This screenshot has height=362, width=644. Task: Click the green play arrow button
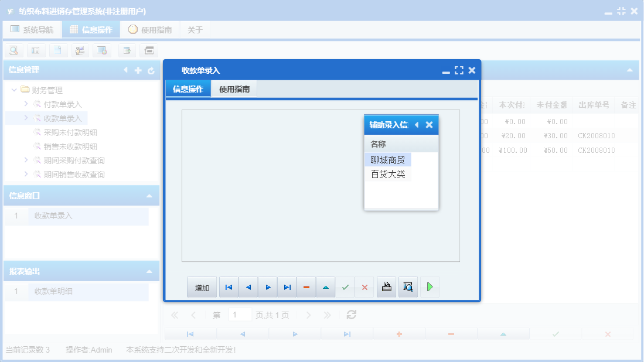430,287
